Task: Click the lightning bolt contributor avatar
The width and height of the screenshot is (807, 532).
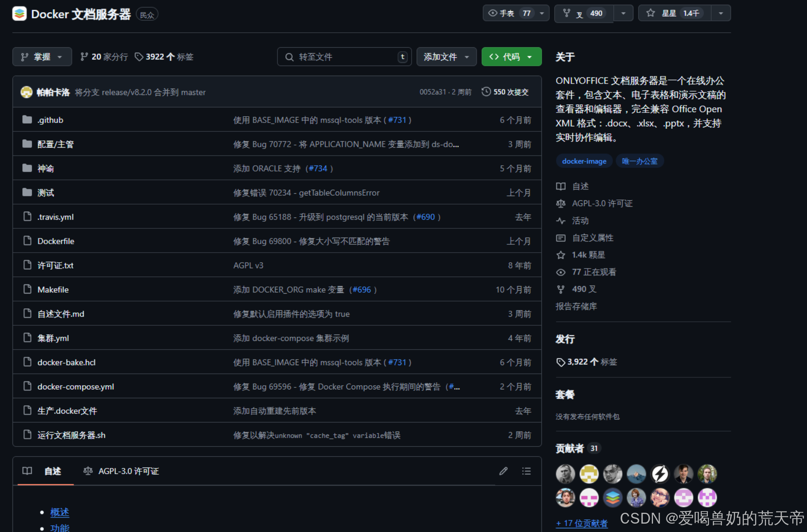Action: coord(660,474)
